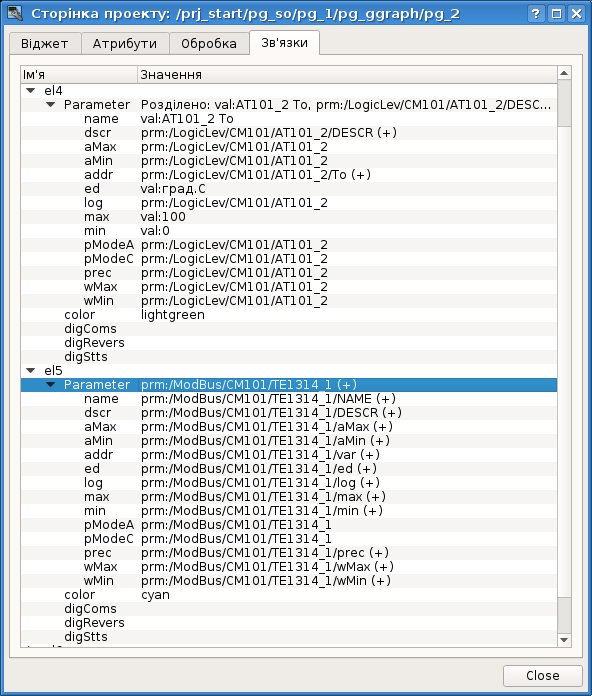The width and height of the screenshot is (592, 696).
Task: Select the cyan color value of el5
Action: tap(155, 595)
